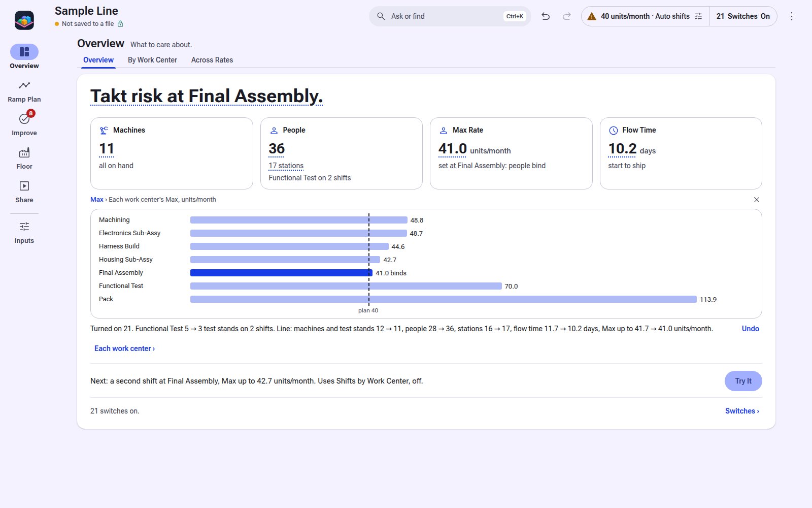
Task: Click the Redo arrow in toolbar
Action: pos(567,16)
